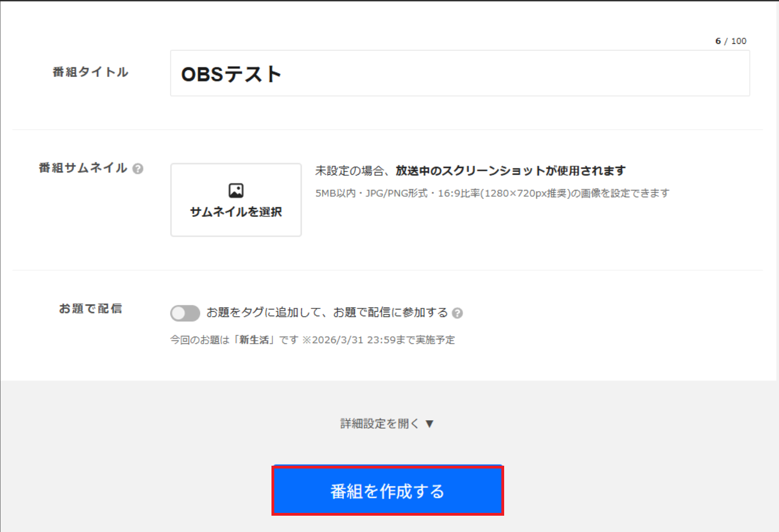Click the help icon beside 番組サムネイル
This screenshot has width=779, height=532.
(x=138, y=169)
